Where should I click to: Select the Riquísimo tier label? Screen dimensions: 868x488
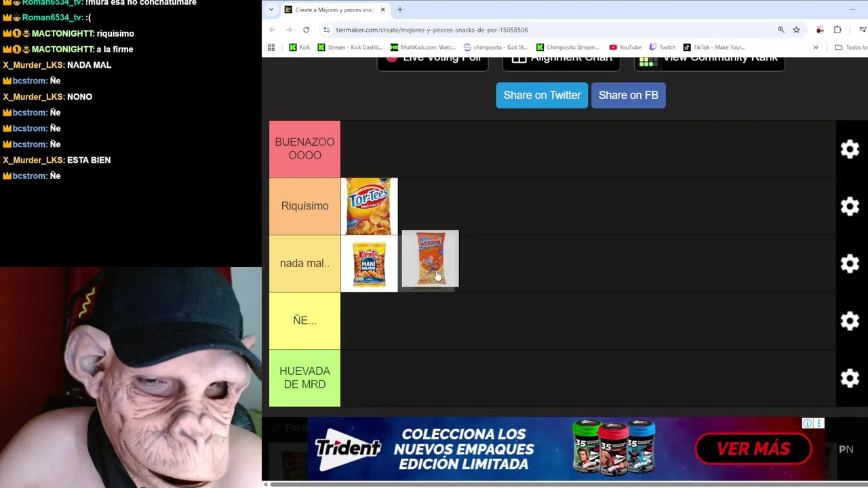(x=304, y=206)
